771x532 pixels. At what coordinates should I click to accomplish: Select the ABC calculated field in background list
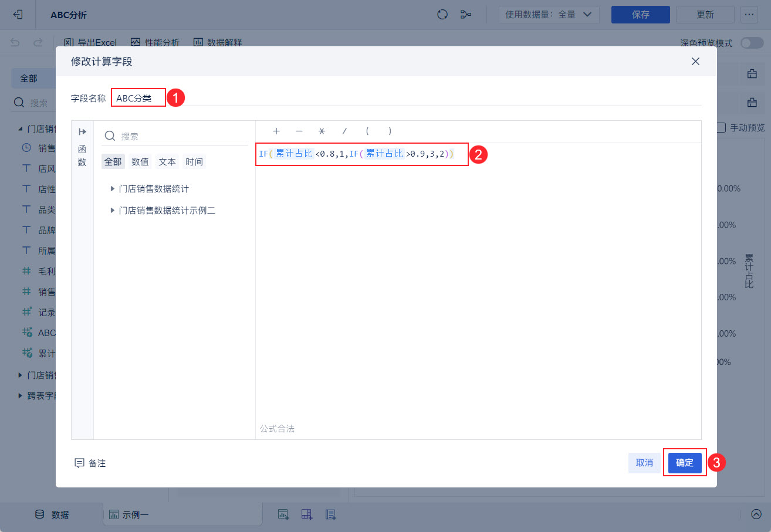(38, 333)
